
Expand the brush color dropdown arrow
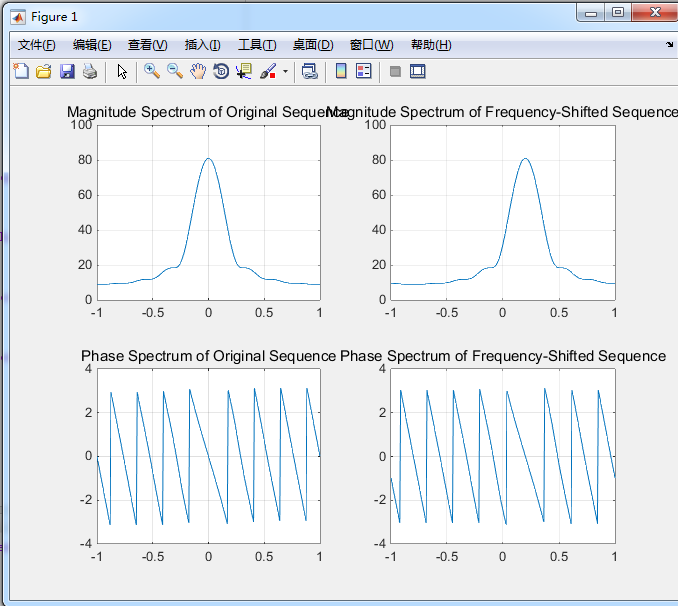(285, 71)
